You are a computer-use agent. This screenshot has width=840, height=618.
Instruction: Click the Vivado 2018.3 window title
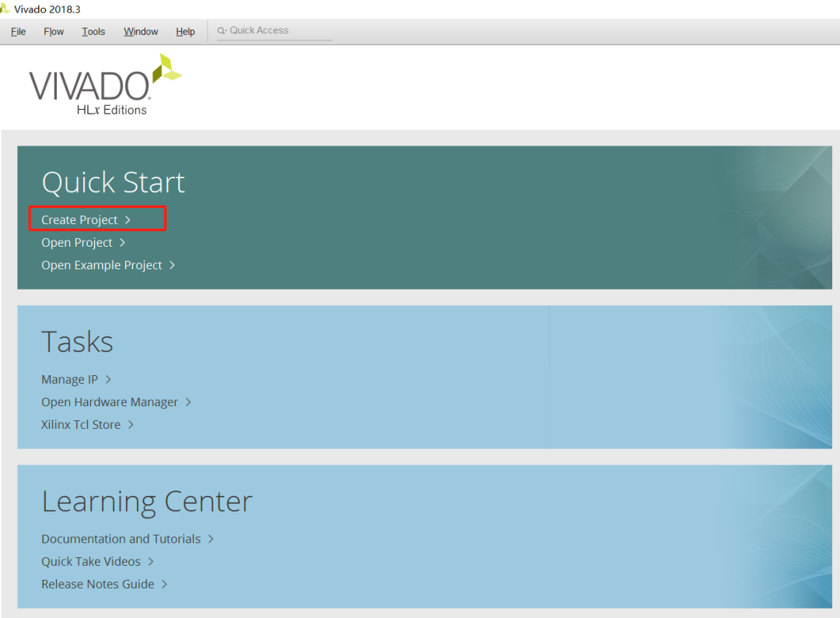click(47, 9)
